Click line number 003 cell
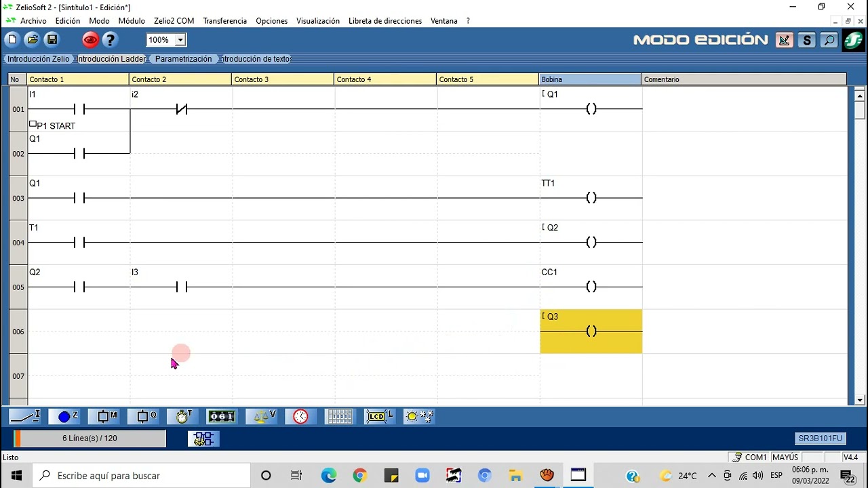868x488 pixels. 18,198
